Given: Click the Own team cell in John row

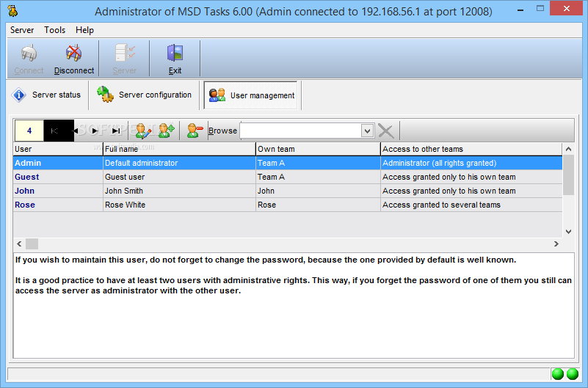Looking at the screenshot, I should click(x=318, y=191).
